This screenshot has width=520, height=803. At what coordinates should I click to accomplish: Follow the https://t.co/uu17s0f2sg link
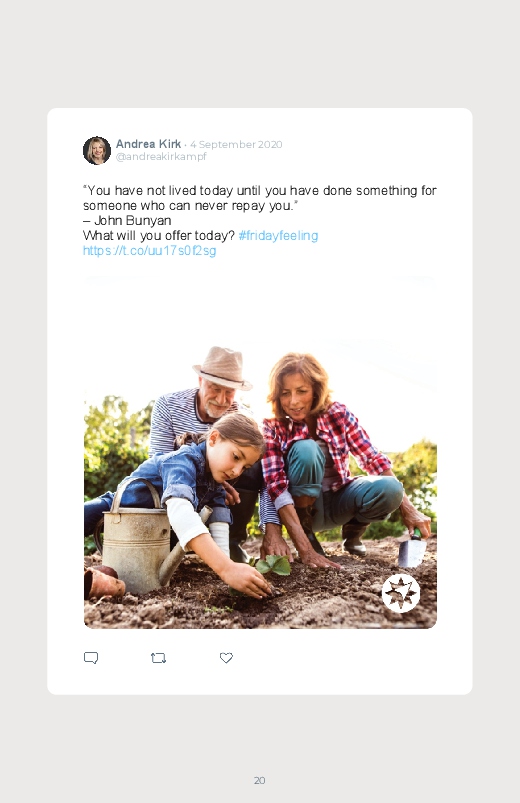[x=150, y=250]
